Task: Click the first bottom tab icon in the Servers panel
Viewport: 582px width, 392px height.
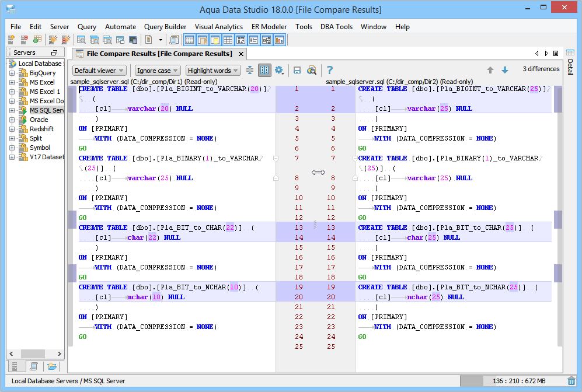Action: pyautogui.click(x=15, y=366)
